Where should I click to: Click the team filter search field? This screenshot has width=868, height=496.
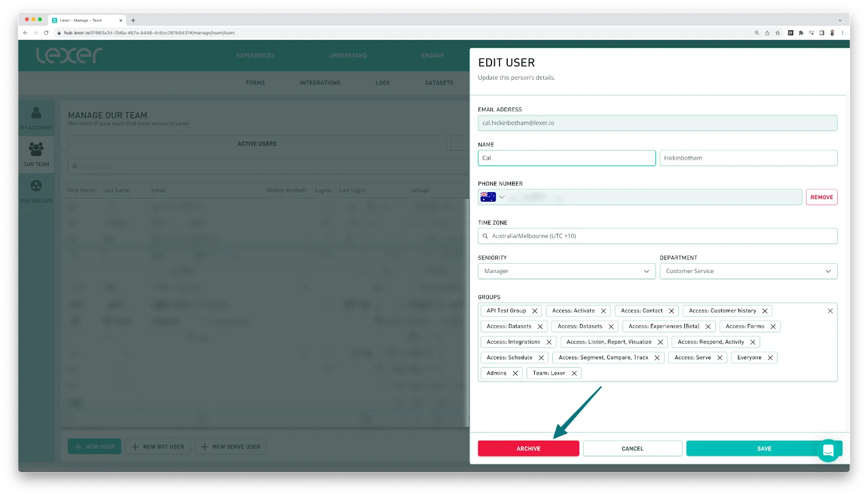pos(268,167)
